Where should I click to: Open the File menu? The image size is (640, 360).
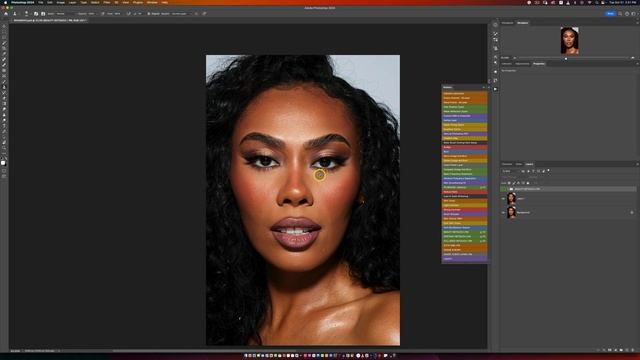click(x=41, y=2)
